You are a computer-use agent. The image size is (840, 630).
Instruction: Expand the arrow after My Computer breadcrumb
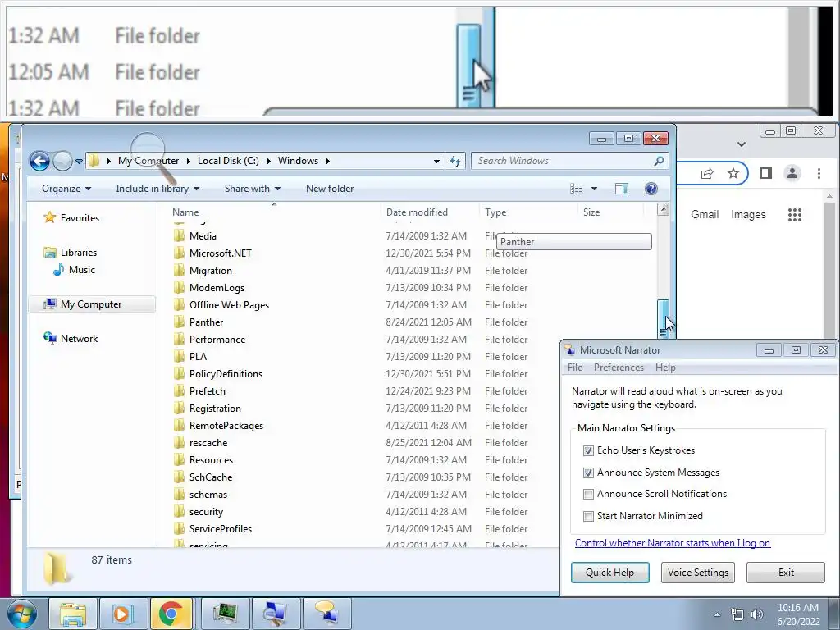tap(189, 161)
